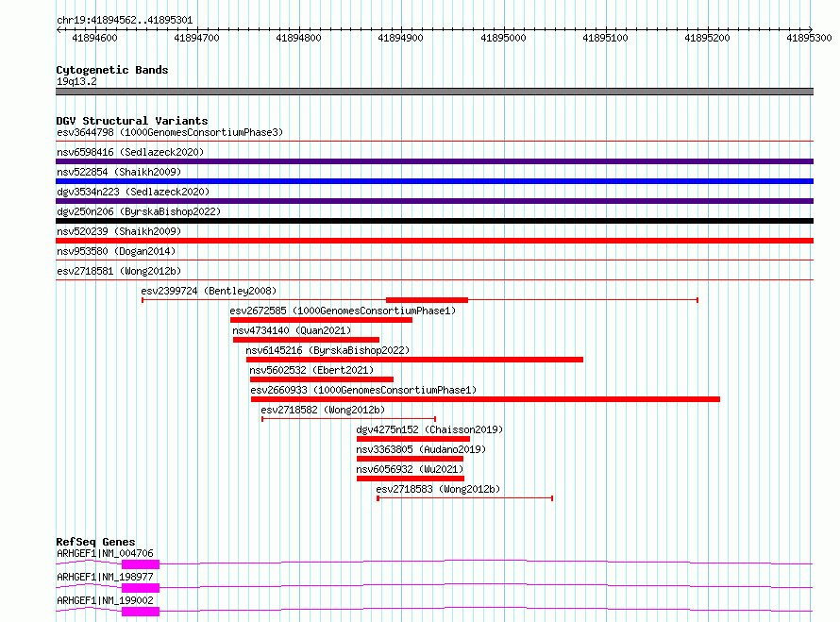
Task: Open the dgv3534n223 (Sedlazeck2020) label
Action: tap(133, 192)
